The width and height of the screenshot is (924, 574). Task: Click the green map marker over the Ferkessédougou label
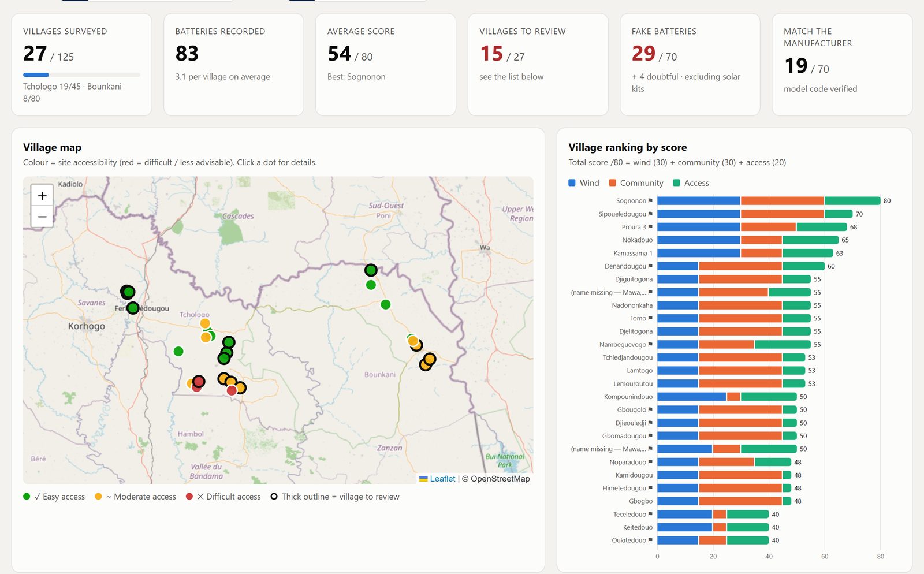133,308
